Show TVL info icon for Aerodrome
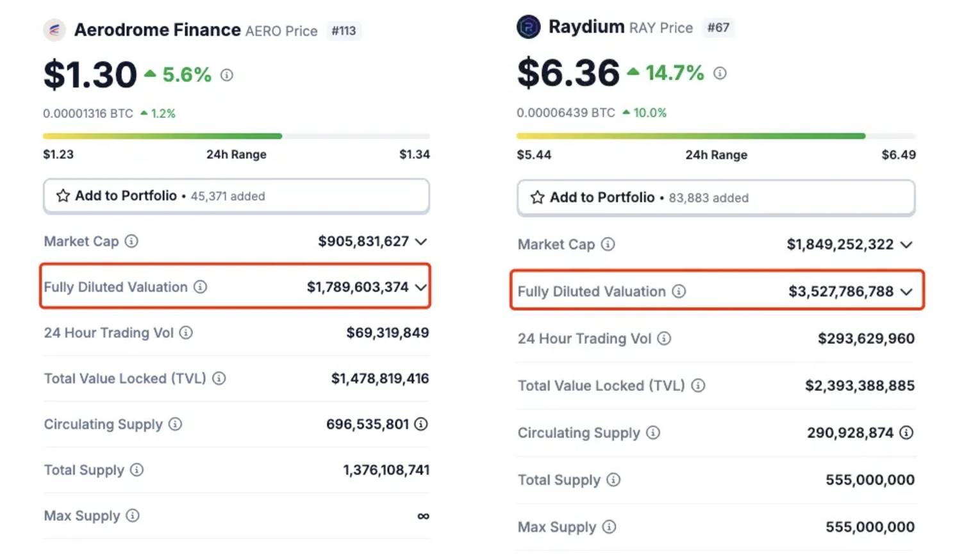This screenshot has height=560, width=955. pos(219,378)
